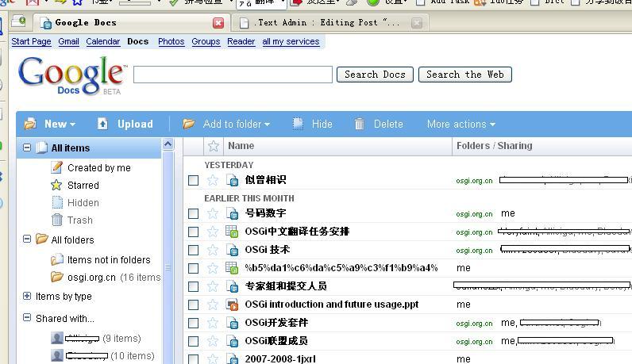Image resolution: width=632 pixels, height=364 pixels.
Task: Tick checkbox for %b5%da1%c6%da spreadsheet row
Action: point(194,268)
